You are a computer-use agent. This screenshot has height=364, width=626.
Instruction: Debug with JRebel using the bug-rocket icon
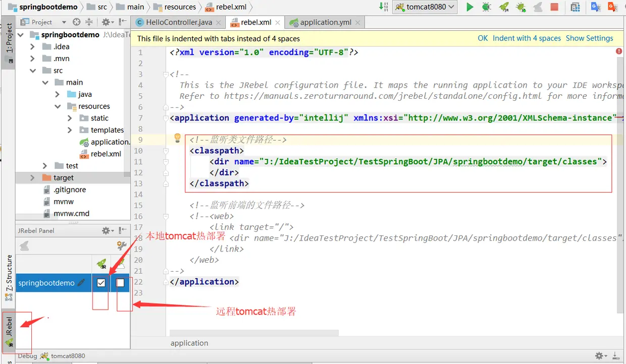click(x=521, y=7)
